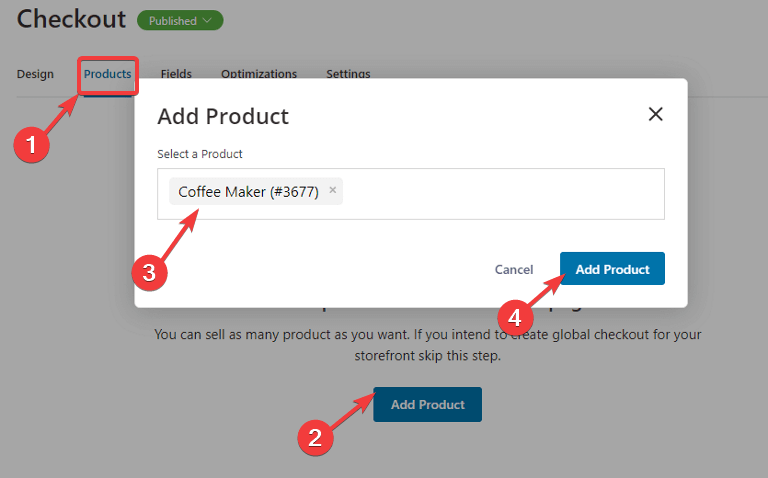This screenshot has width=768, height=478.
Task: Close the Add Product dialog
Action: 655,114
